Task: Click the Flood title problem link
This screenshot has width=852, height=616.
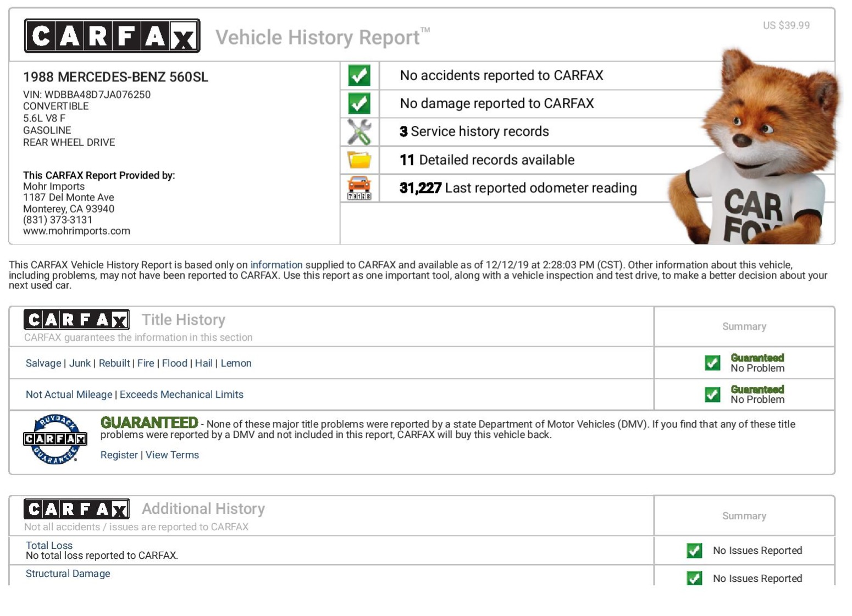Action: 174,363
